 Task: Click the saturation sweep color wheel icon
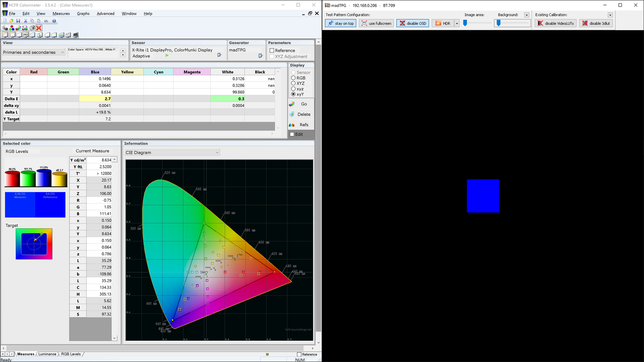coord(25,28)
